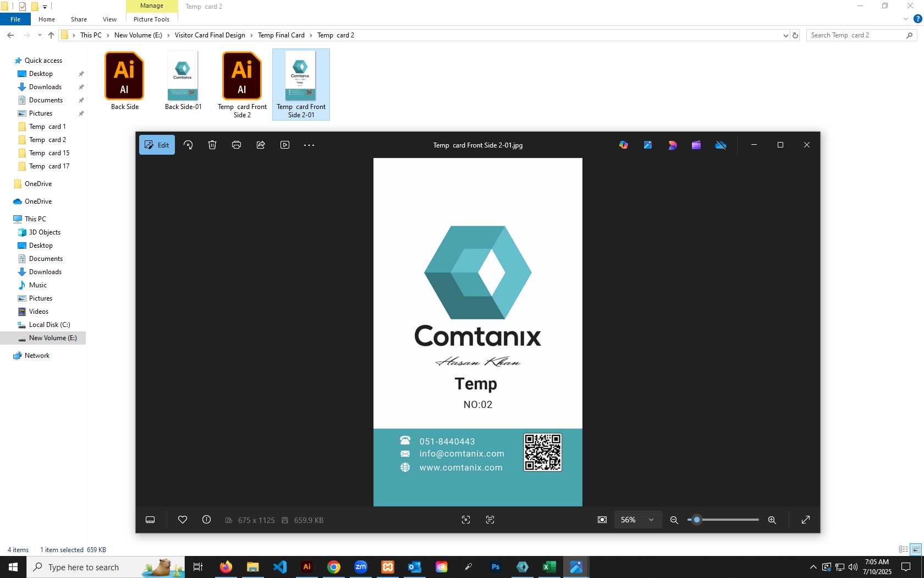Click fit to window zoom icon
Viewport: 924px width, 578px height.
[602, 520]
